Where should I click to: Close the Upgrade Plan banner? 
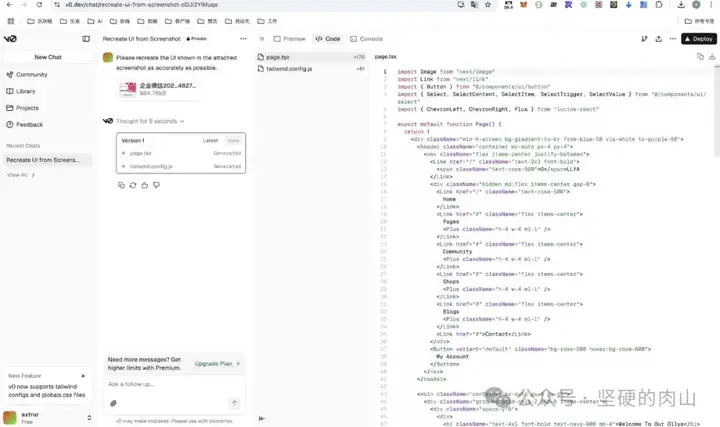[238, 364]
